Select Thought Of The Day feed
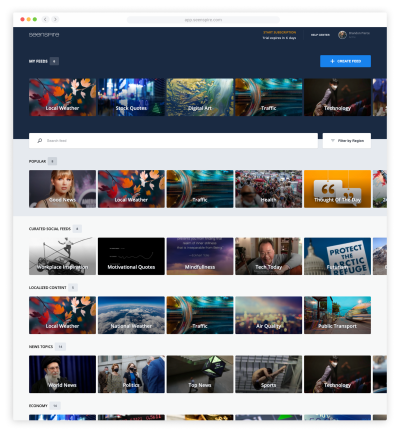The height and width of the screenshot is (432, 400). tap(337, 189)
